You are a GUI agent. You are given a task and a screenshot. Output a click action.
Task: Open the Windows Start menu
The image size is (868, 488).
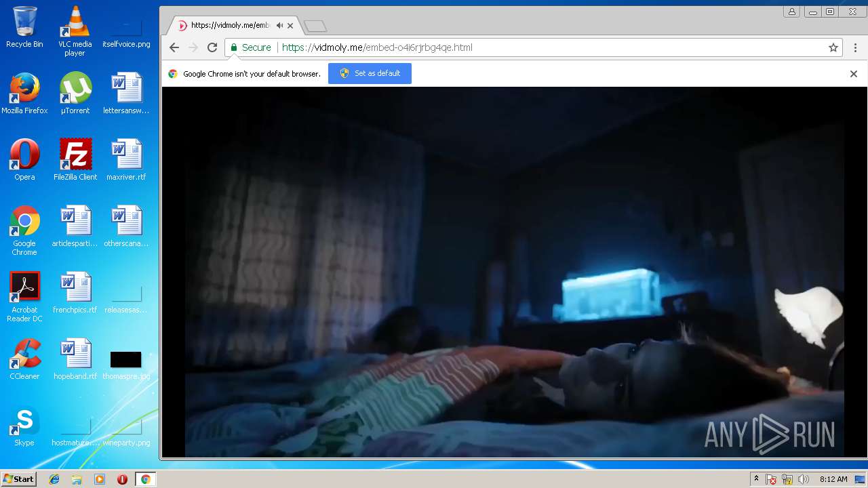coord(18,479)
